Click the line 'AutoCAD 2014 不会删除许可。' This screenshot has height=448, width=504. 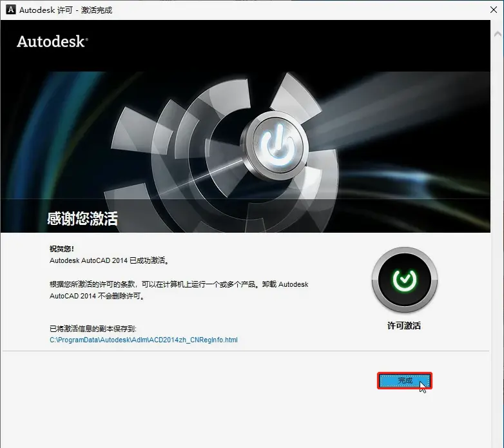click(97, 296)
